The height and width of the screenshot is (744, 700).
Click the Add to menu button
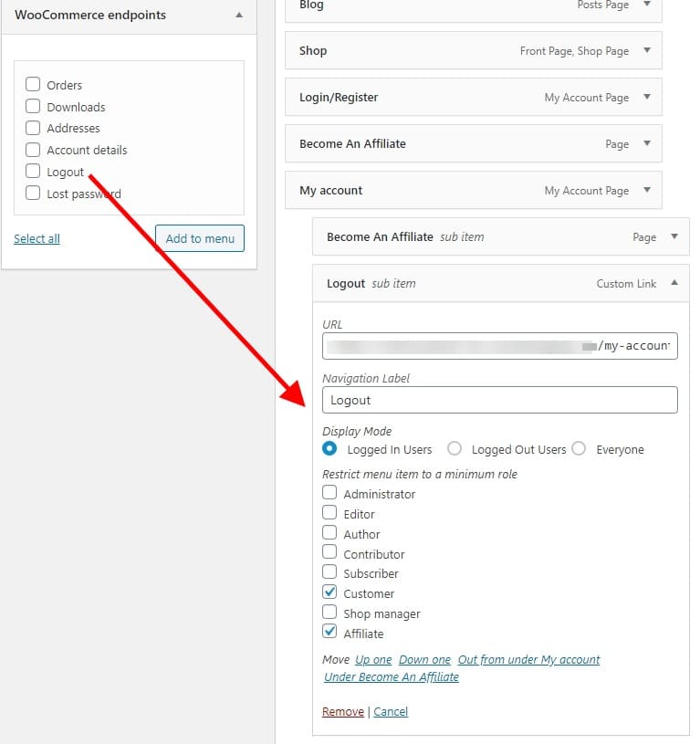[x=200, y=238]
